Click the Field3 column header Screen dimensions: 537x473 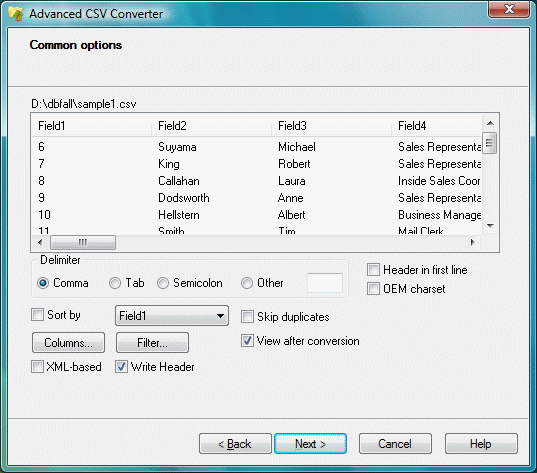331,126
